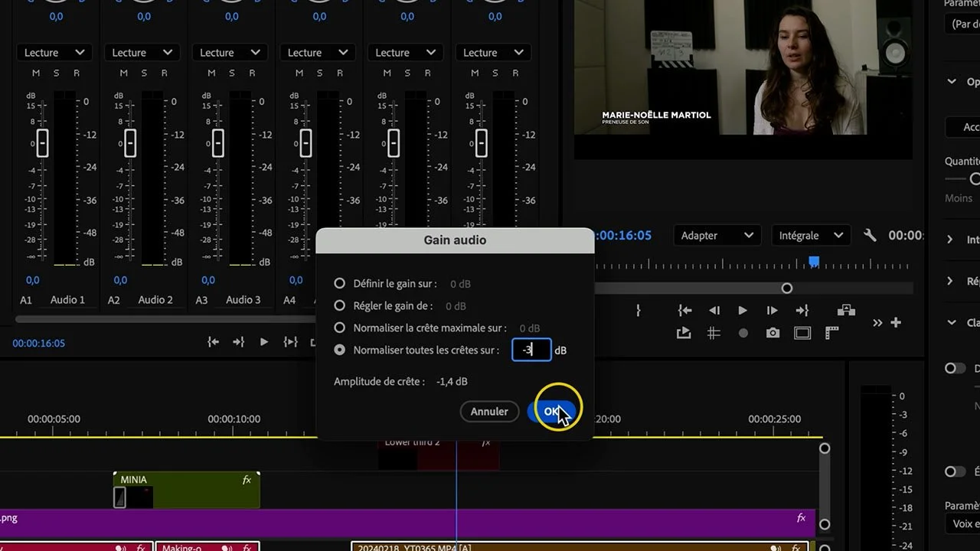980x551 pixels.
Task: Open Lecture automation dropdown for Audio 3
Action: click(x=230, y=53)
